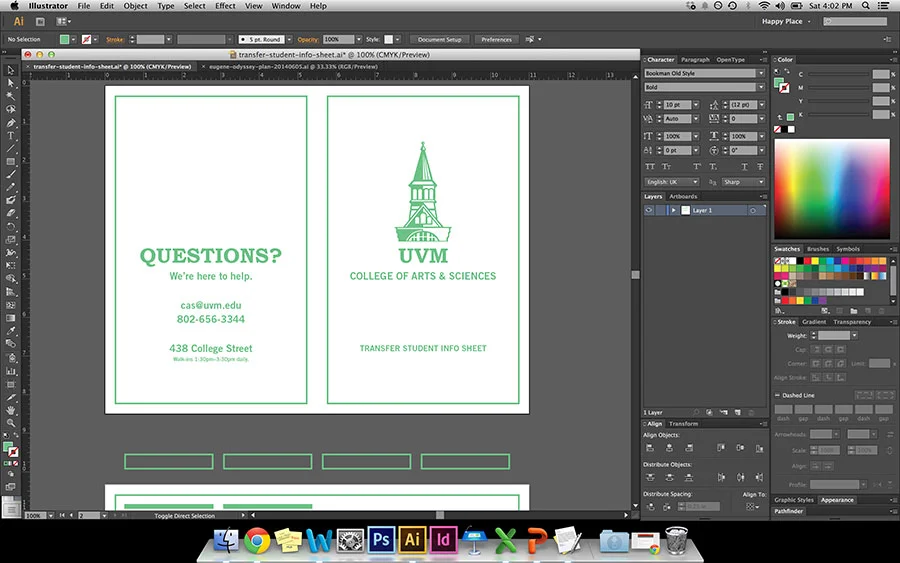This screenshot has width=900, height=563.
Task: Open the Bold font style dropdown
Action: click(x=762, y=87)
